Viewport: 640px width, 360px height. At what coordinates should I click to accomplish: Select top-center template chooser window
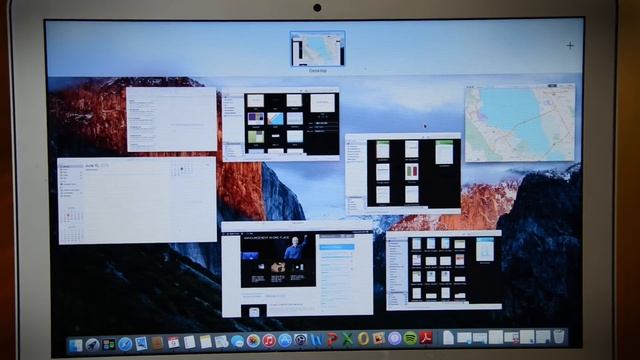click(281, 124)
